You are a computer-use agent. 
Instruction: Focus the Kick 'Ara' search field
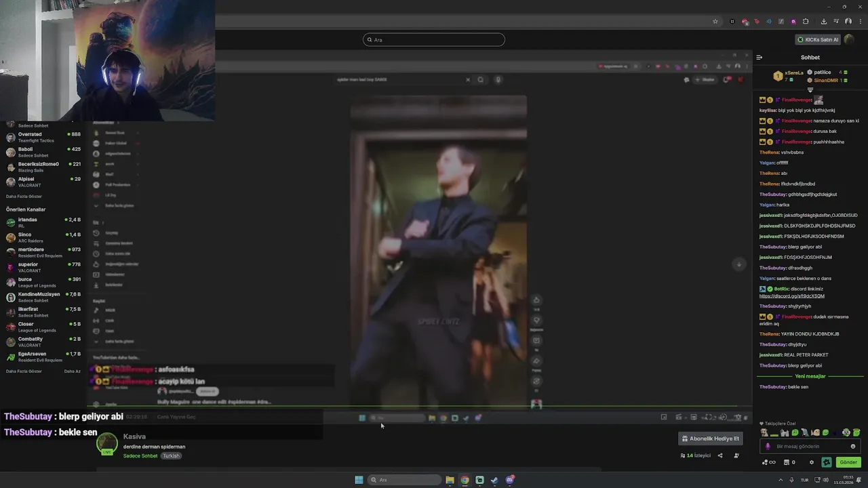click(434, 39)
